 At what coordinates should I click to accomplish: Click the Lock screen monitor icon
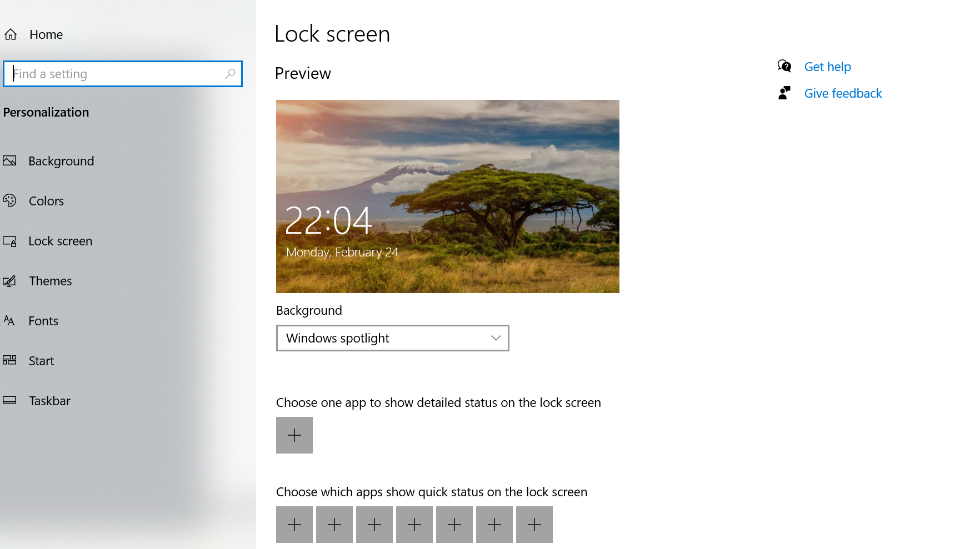click(x=9, y=241)
